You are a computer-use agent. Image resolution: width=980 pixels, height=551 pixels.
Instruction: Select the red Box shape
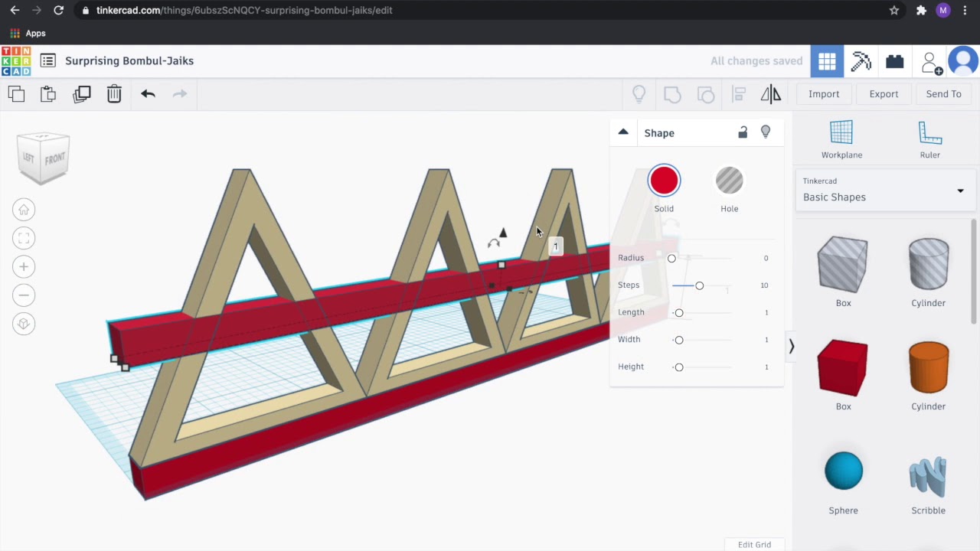[x=843, y=368]
